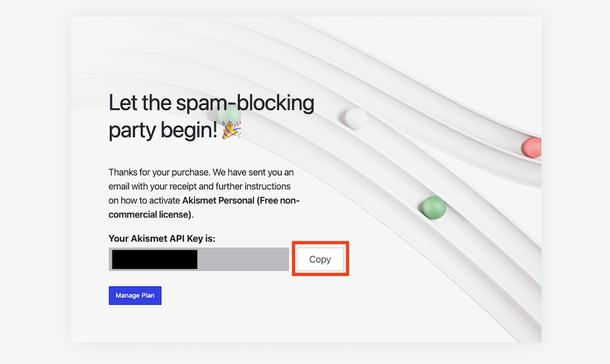Click the 'Your Akismet API Key is:' label

click(x=162, y=238)
